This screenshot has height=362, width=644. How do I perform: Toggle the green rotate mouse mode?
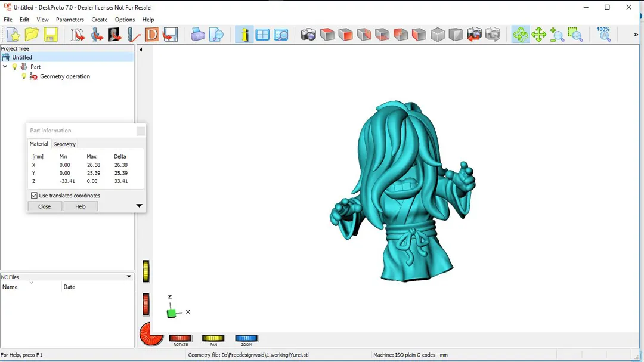(x=521, y=35)
